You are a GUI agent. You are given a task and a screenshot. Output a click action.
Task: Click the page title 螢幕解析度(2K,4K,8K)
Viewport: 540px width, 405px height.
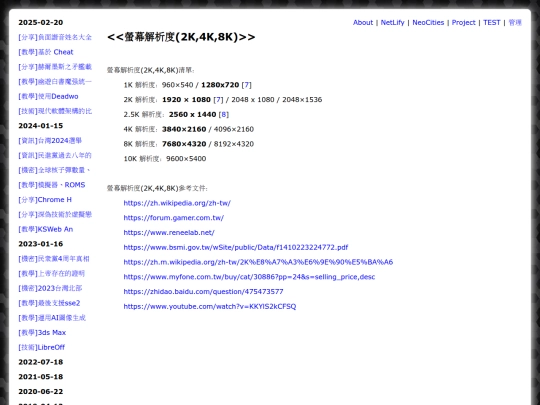point(181,37)
